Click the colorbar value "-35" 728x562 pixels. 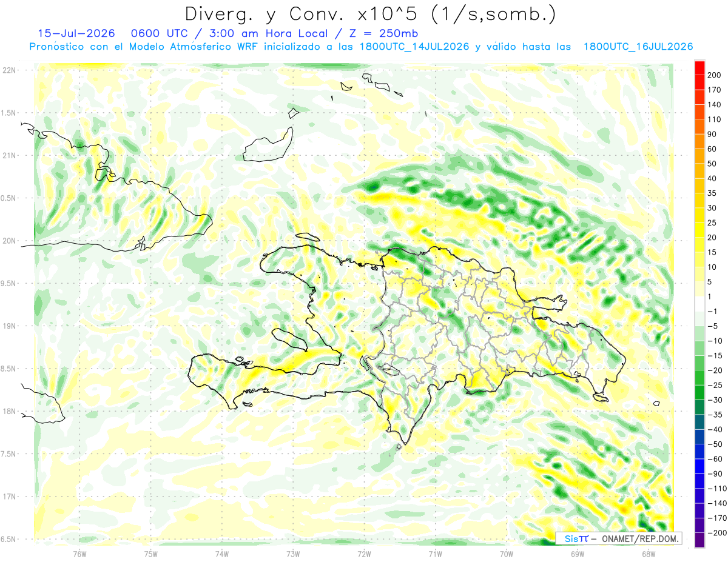click(x=715, y=415)
